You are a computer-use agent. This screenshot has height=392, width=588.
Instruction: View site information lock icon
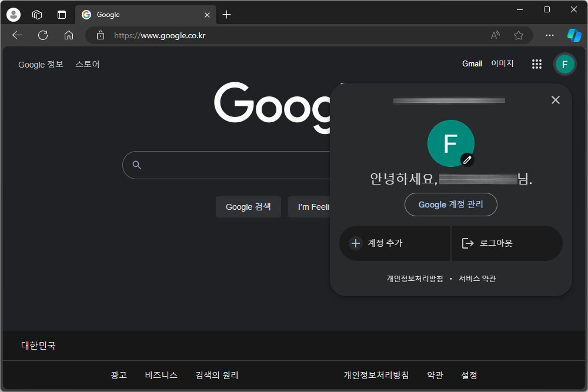pyautogui.click(x=100, y=35)
